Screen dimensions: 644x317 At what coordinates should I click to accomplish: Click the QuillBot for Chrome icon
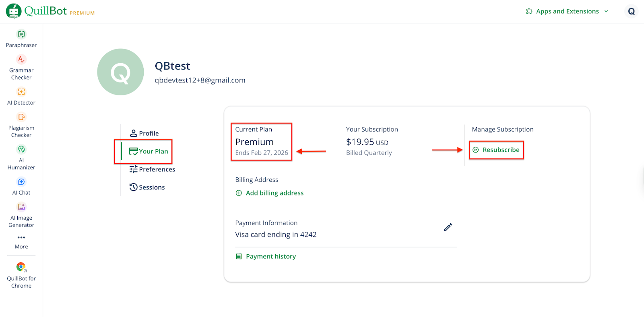point(21,267)
